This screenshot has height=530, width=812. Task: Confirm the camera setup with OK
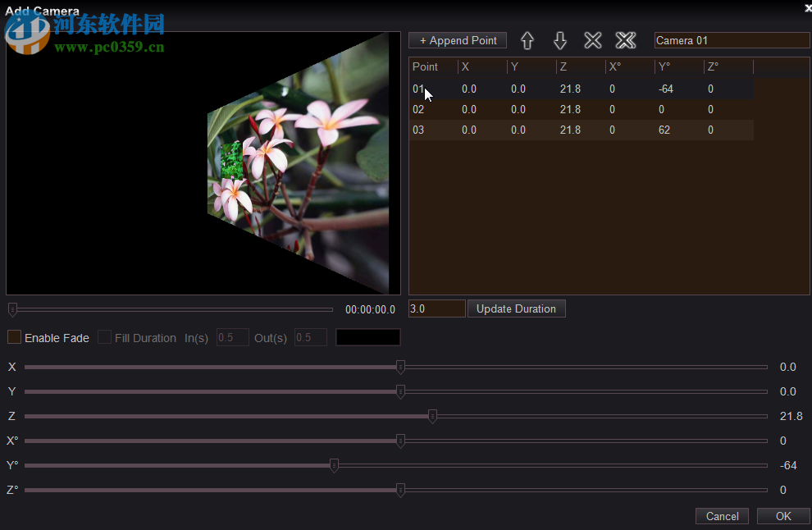point(782,516)
